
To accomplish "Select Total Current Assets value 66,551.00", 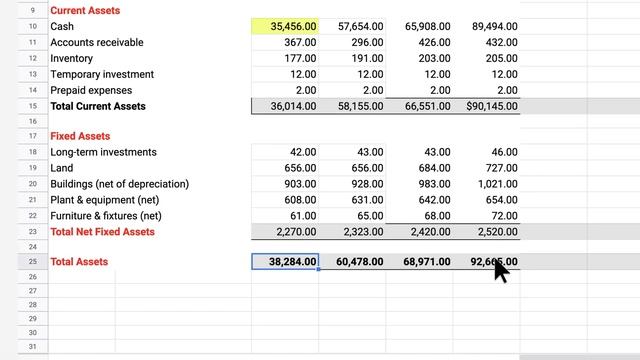I will [427, 106].
